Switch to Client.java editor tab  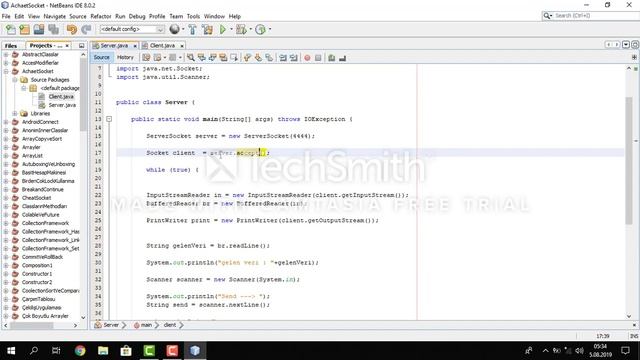tap(162, 46)
